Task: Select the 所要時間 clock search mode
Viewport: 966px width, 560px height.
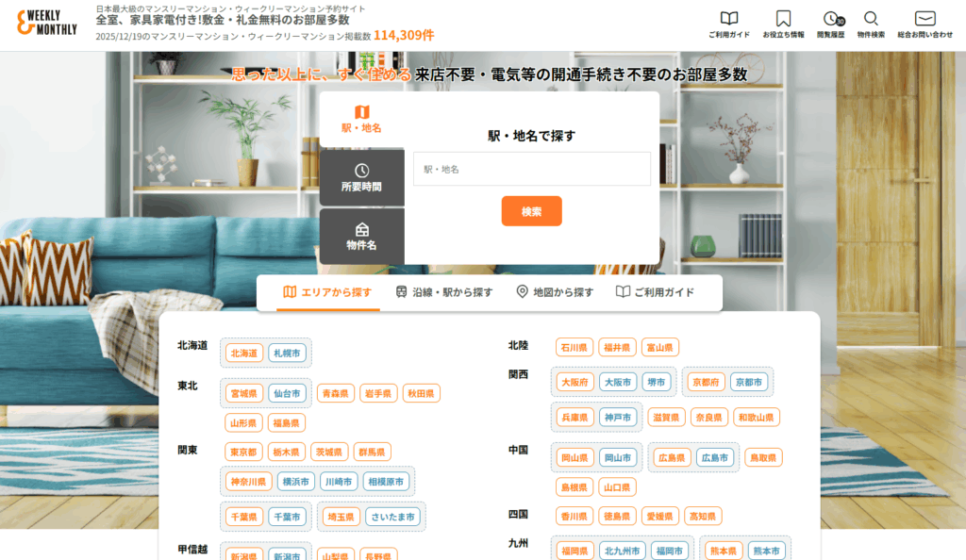Action: 361,177
